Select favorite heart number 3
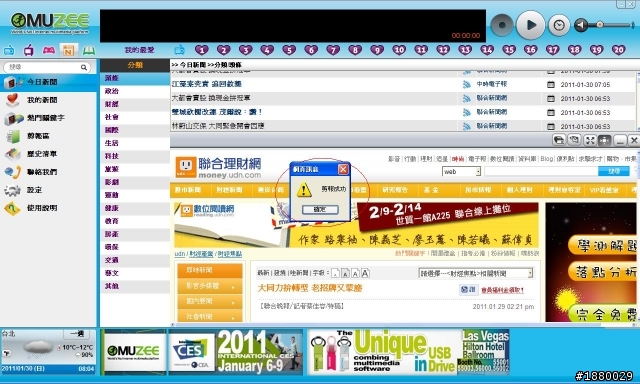 (245, 50)
